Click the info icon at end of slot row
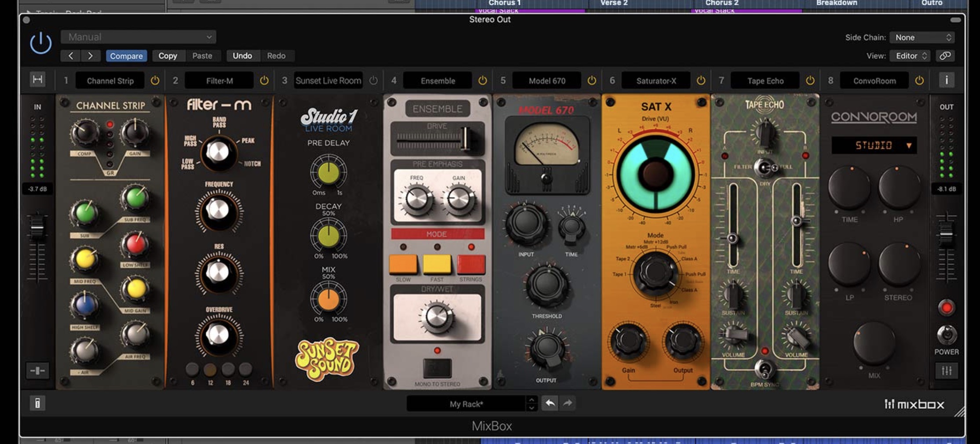980x444 pixels. 947,80
